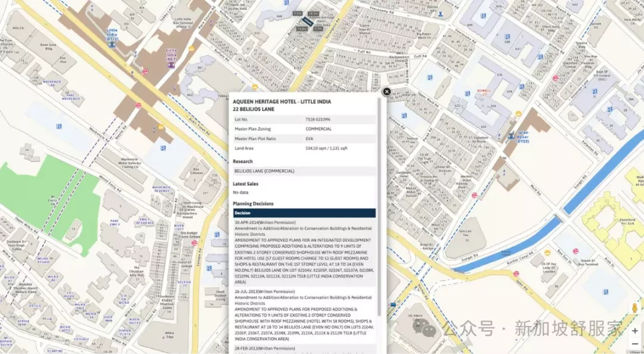Click the Latest Sales 'No data' text
This screenshot has width=644, height=354.
(x=241, y=192)
